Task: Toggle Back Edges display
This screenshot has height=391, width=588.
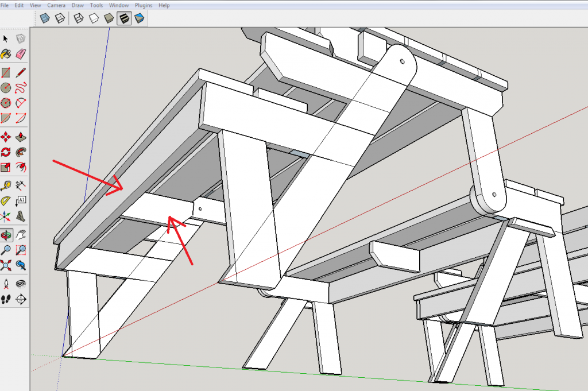Action: (x=59, y=19)
